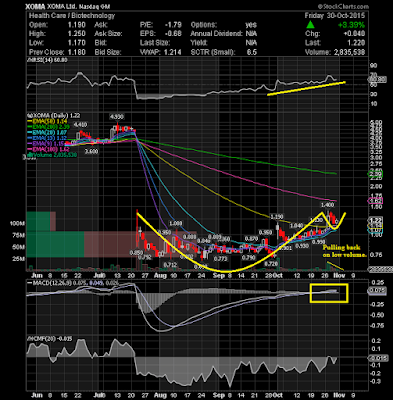Click the 0.712 August low label
This screenshot has height=400, width=393.
170,265
